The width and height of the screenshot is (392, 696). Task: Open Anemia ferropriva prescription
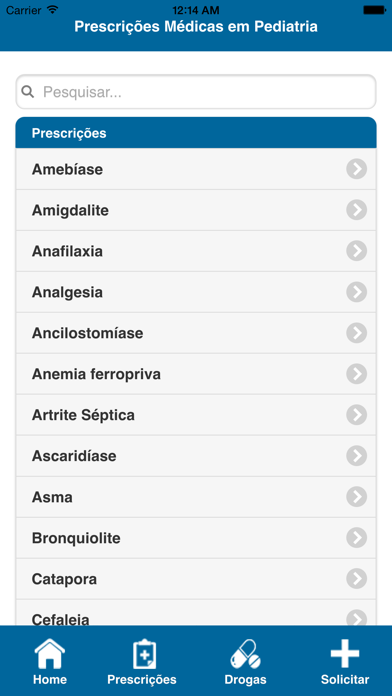196,374
